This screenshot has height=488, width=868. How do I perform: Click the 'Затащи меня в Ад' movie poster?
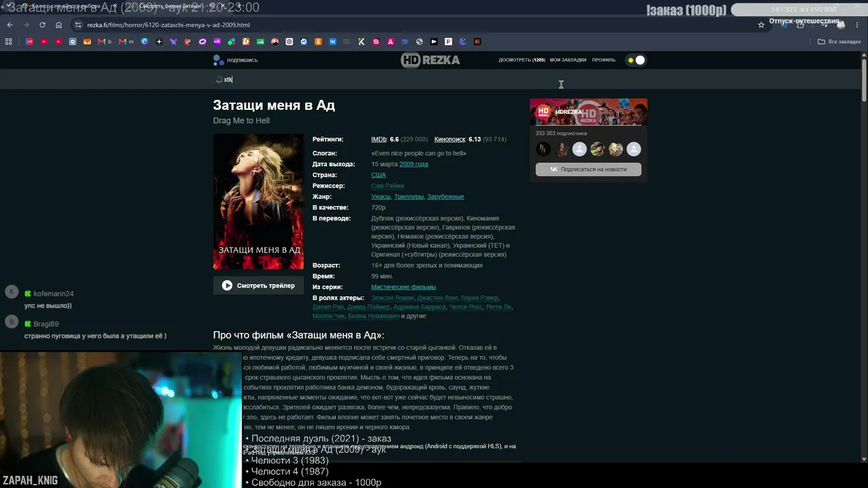click(x=258, y=202)
